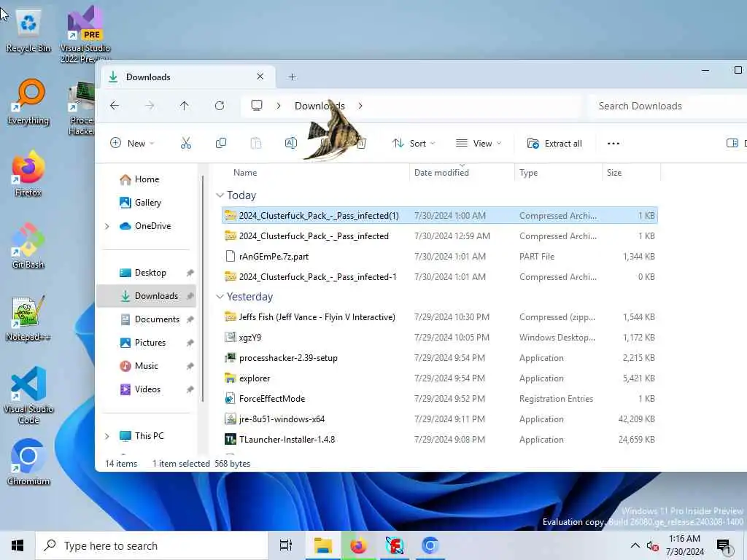Select 2024_Clusterfuck_Pack_-_Pass_infected-1 archive
Screen dimensions: 747x560
[439, 277]
